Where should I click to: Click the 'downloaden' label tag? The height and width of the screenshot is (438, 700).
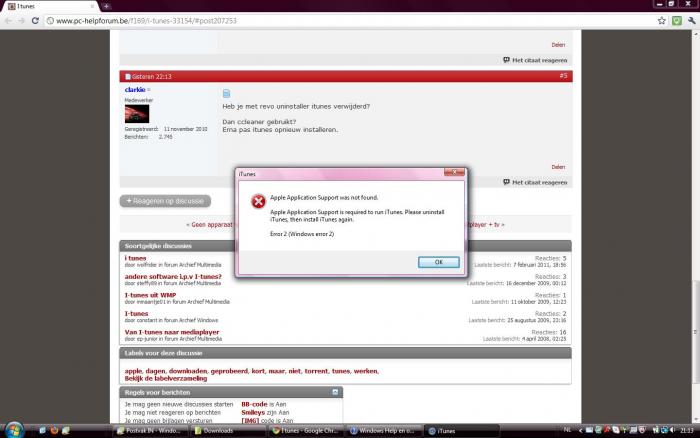(x=188, y=371)
